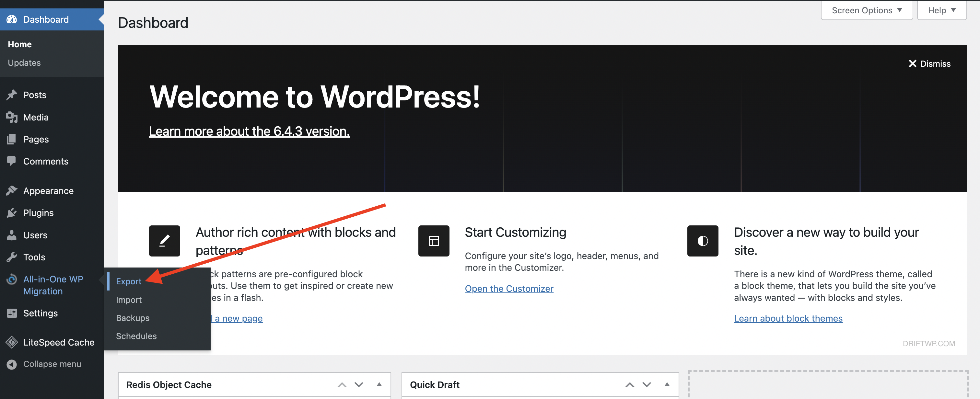Dismiss the Welcome to WordPress panel
Screen dimensions: 980x399
(929, 63)
